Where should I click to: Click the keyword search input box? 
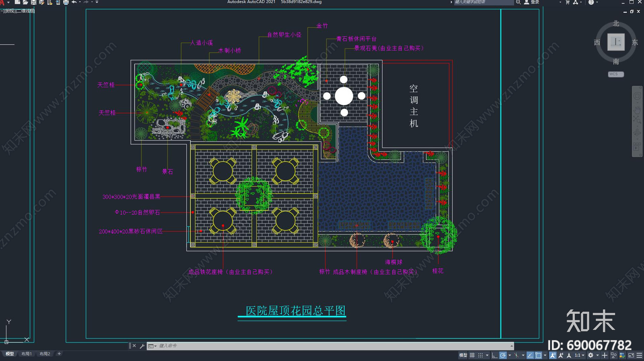(484, 2)
